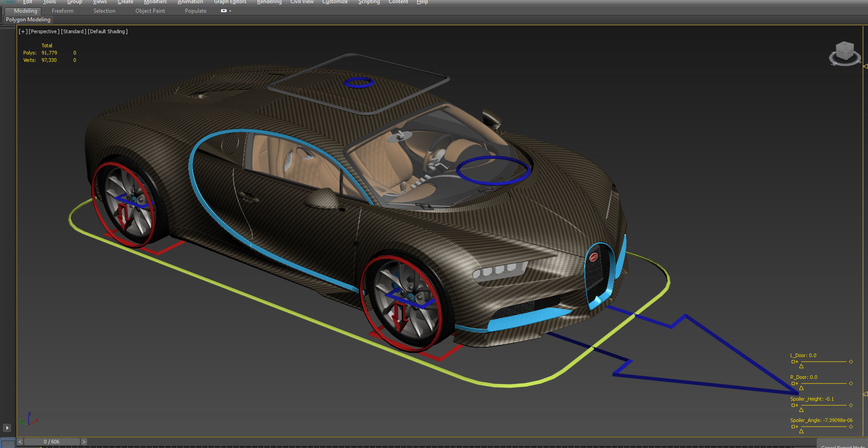Click the Spoiler_Angle slider move square handle
Viewport: 868px width, 448px height.
coord(793,427)
